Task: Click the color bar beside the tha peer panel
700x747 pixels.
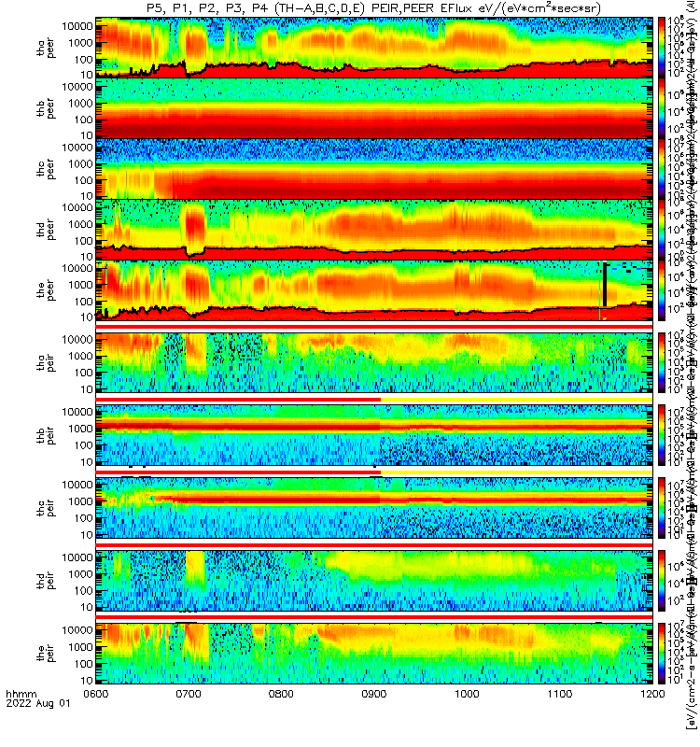Action: tap(662, 48)
